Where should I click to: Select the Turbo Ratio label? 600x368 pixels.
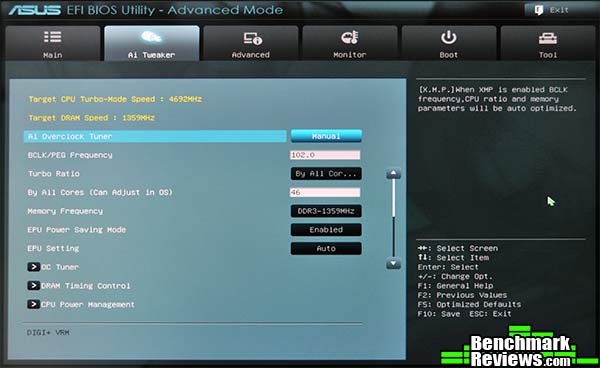tap(54, 174)
